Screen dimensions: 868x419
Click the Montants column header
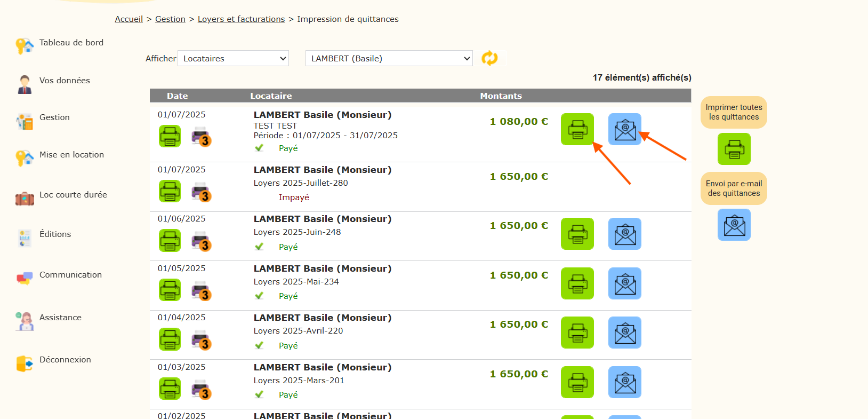501,96
